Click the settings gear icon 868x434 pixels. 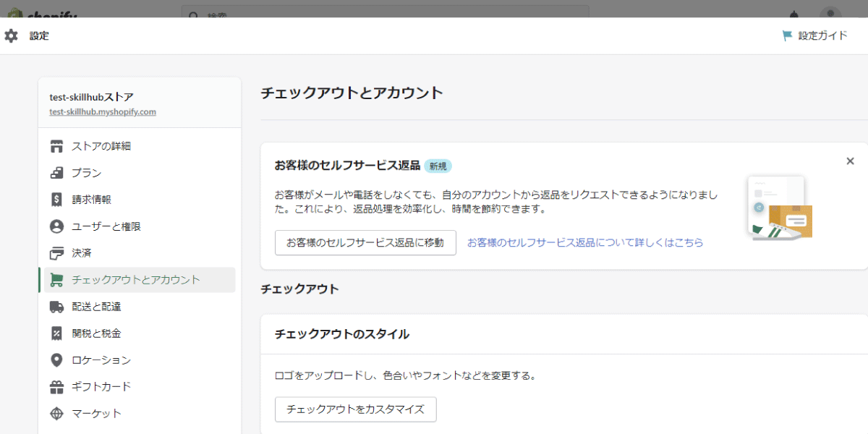click(11, 35)
